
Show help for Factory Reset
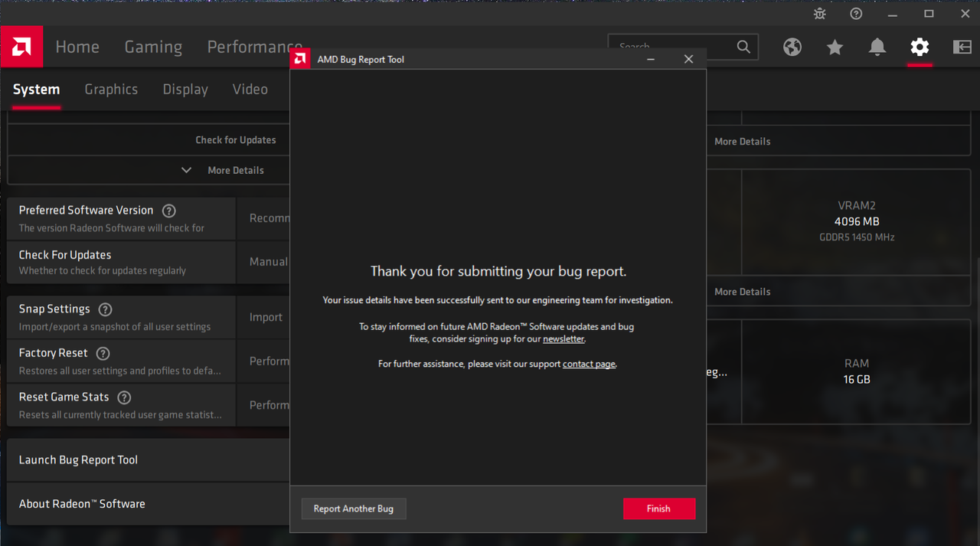coord(103,353)
